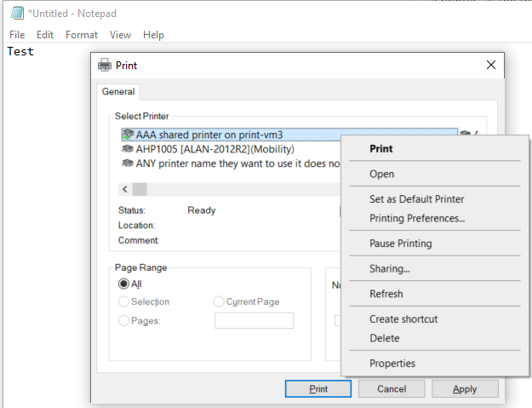Screen dimensions: 532x408
Task: Click the AHP1005 printer icon
Action: pyautogui.click(x=128, y=149)
